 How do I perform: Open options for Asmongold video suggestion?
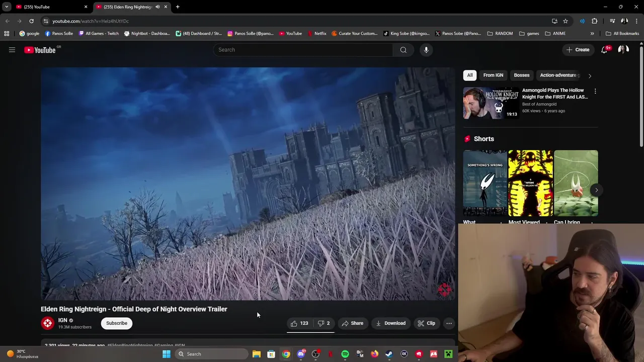pyautogui.click(x=595, y=92)
